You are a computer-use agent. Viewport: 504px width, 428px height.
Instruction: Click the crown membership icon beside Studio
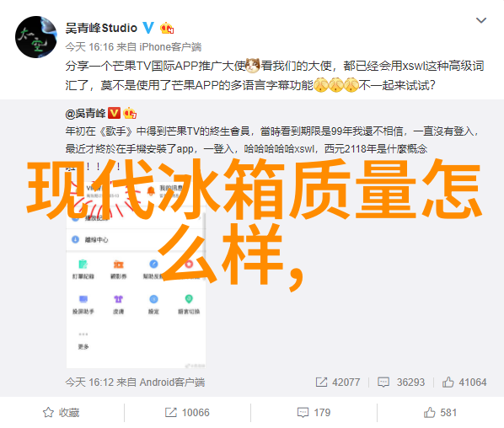tap(167, 29)
